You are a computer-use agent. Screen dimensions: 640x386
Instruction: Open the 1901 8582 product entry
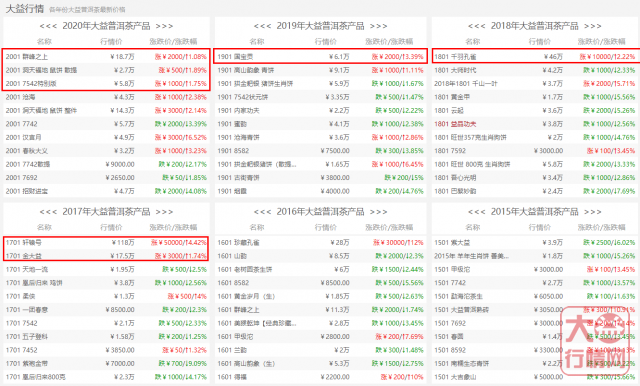(320, 151)
